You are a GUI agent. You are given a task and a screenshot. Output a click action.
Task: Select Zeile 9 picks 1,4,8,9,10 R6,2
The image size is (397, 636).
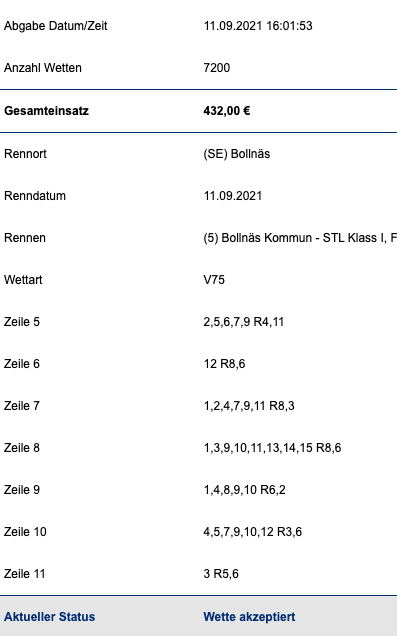245,490
